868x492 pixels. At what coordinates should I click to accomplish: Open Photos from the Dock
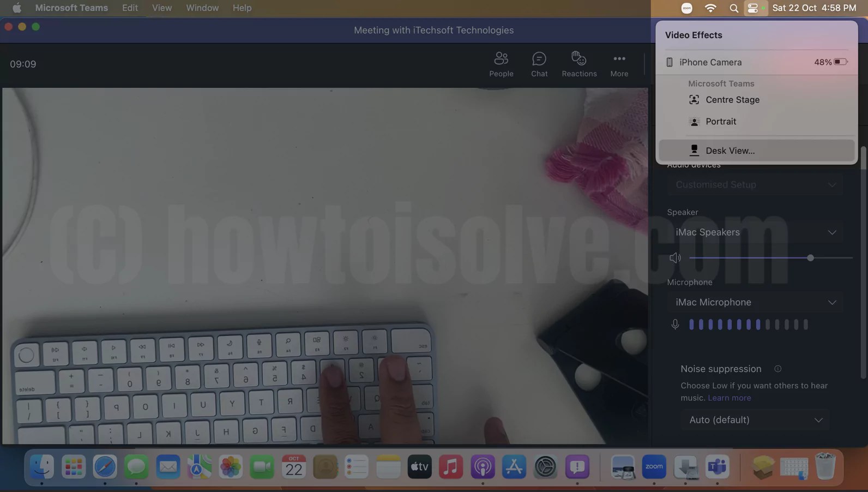(x=231, y=467)
